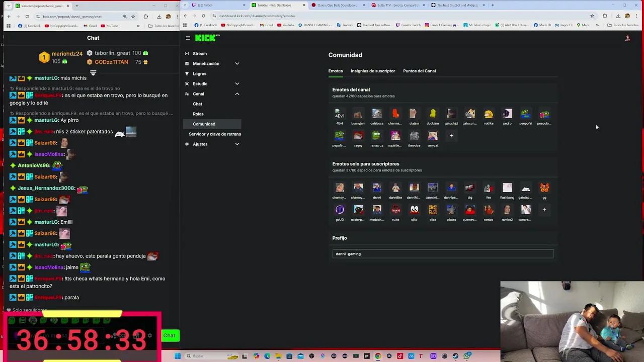
Task: Open Logros in the sidebar
Action: 200,73
